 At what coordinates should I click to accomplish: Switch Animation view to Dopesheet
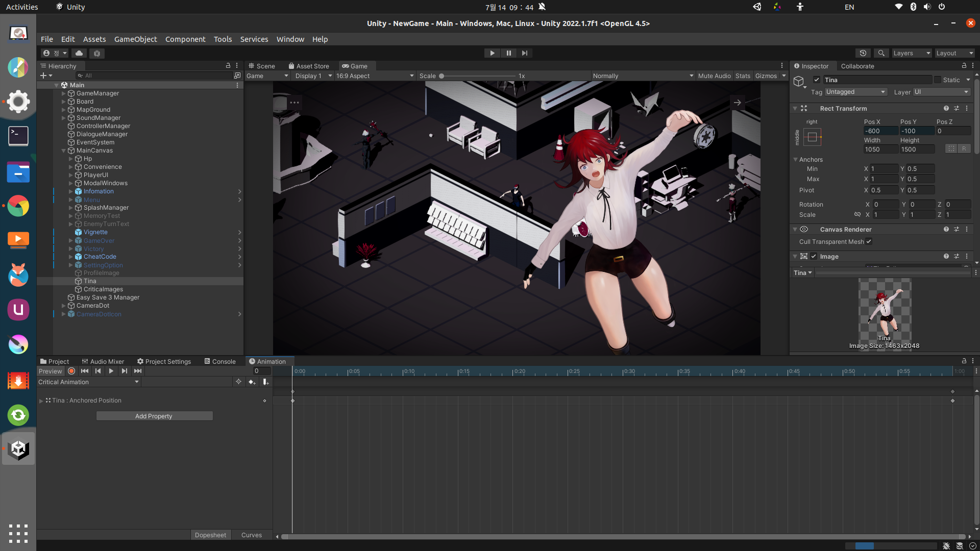210,535
